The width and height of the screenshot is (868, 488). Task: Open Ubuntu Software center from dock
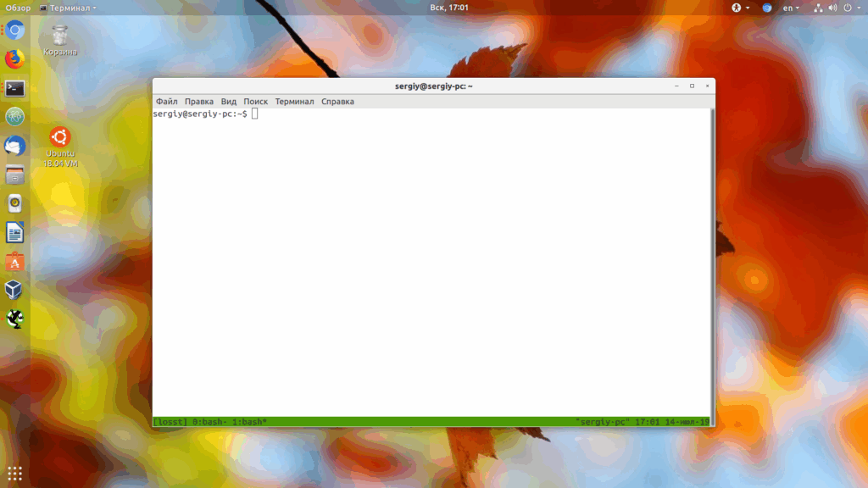15,262
